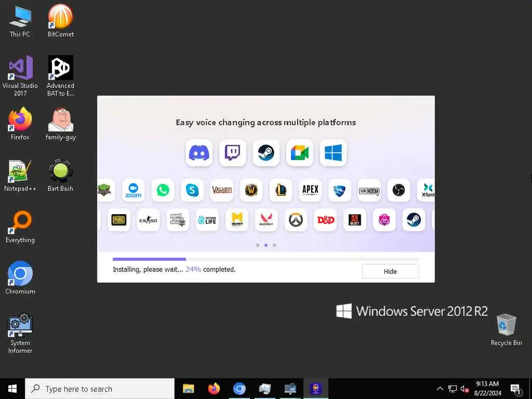Select the Everything search desktop shortcut
This screenshot has height=399, width=532.
pos(20,228)
